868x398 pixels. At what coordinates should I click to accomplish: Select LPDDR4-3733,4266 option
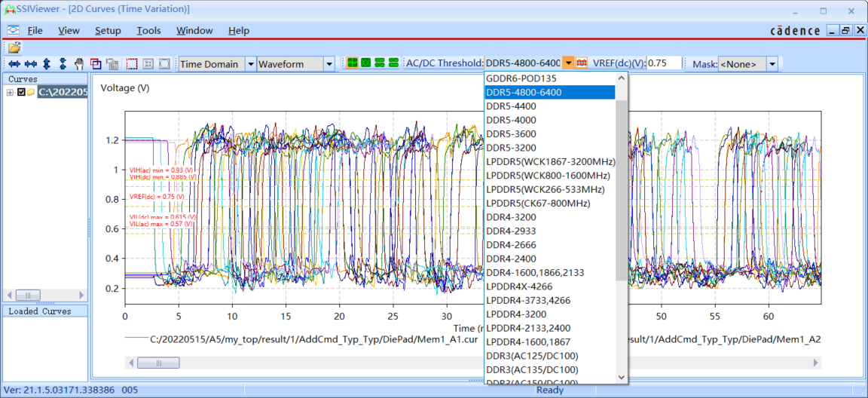click(x=550, y=300)
